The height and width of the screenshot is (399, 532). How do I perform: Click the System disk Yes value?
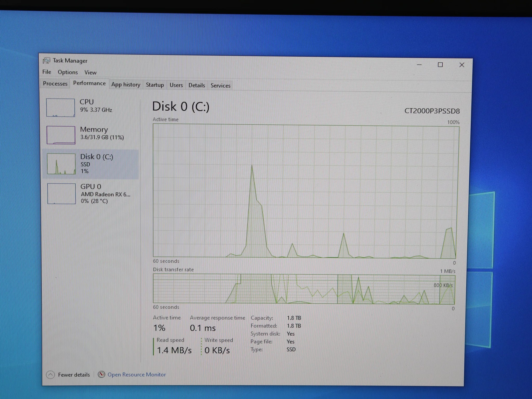point(291,334)
